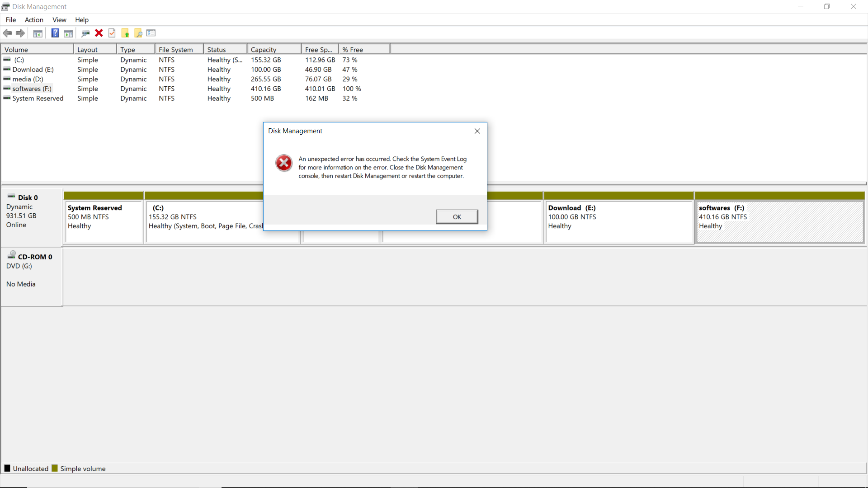This screenshot has width=868, height=488.
Task: Select the softwares (F:) volume name
Action: [32, 89]
